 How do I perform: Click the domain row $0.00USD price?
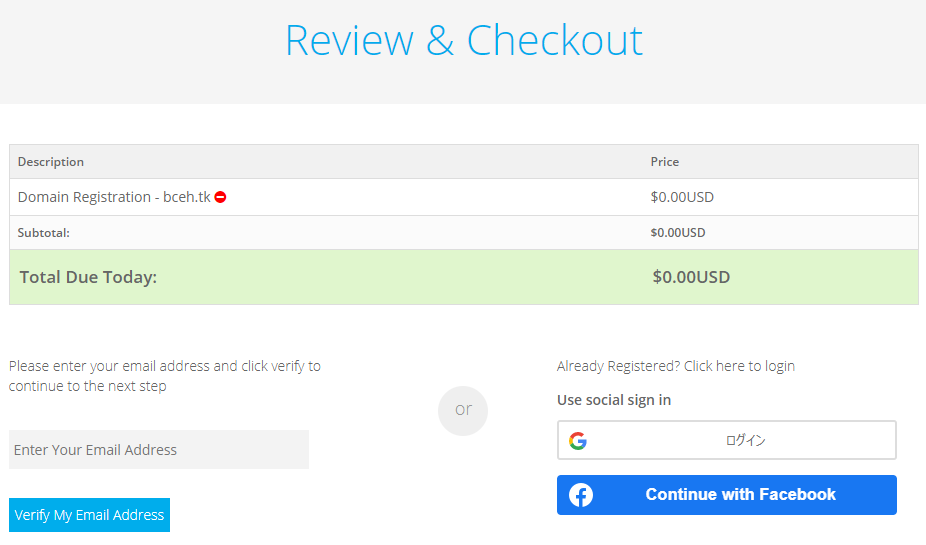682,197
